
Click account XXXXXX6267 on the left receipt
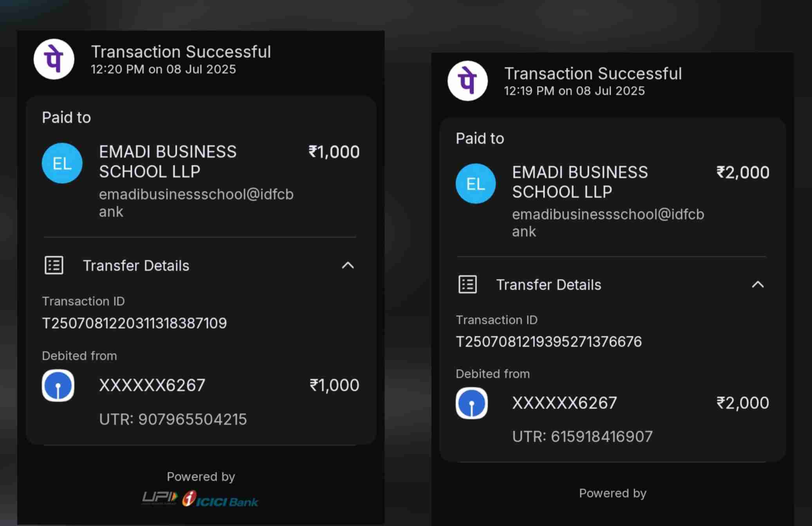(152, 385)
